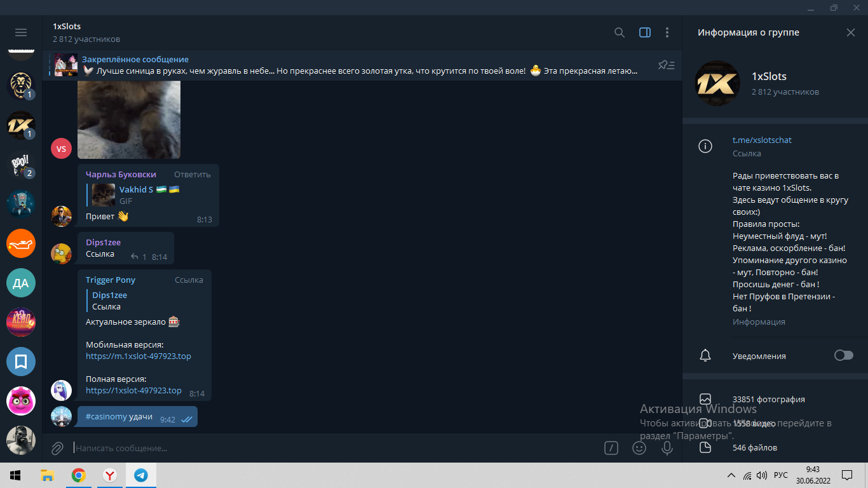Click the #casinomy hashtag
This screenshot has height=488, width=868.
point(106,416)
